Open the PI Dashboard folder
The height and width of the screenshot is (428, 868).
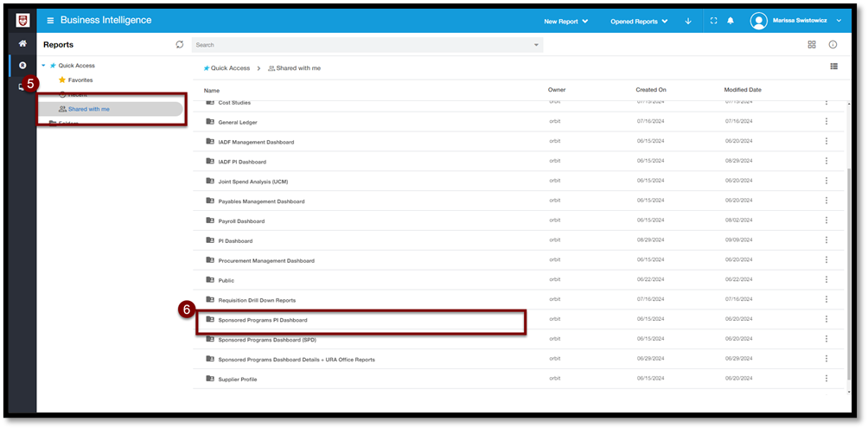[x=235, y=241]
